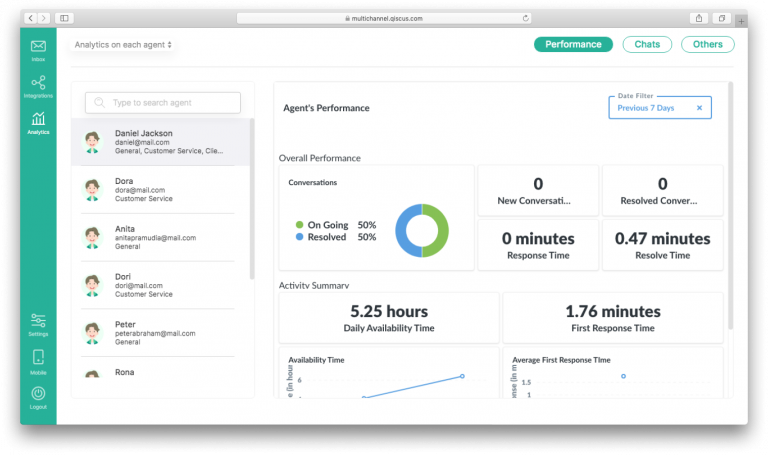
Task: Click the search agent input field
Action: [x=163, y=103]
